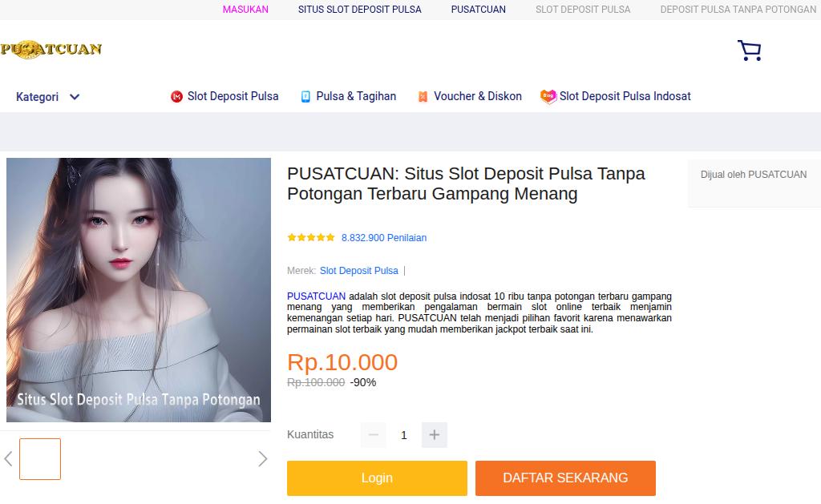Click the quantity input field
The height and width of the screenshot is (504, 821).
pos(403,435)
